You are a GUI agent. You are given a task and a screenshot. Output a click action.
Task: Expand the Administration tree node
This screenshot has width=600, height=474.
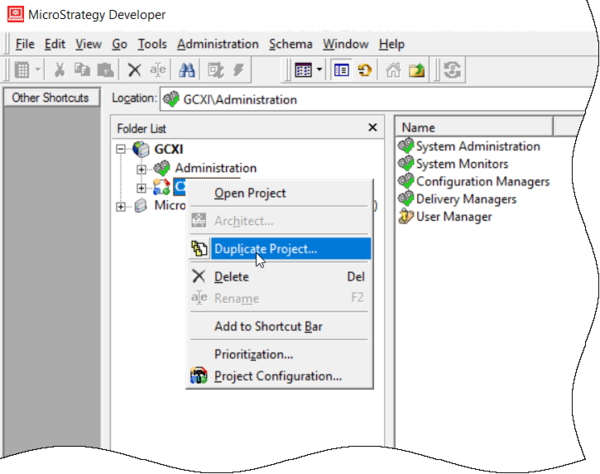click(x=141, y=168)
